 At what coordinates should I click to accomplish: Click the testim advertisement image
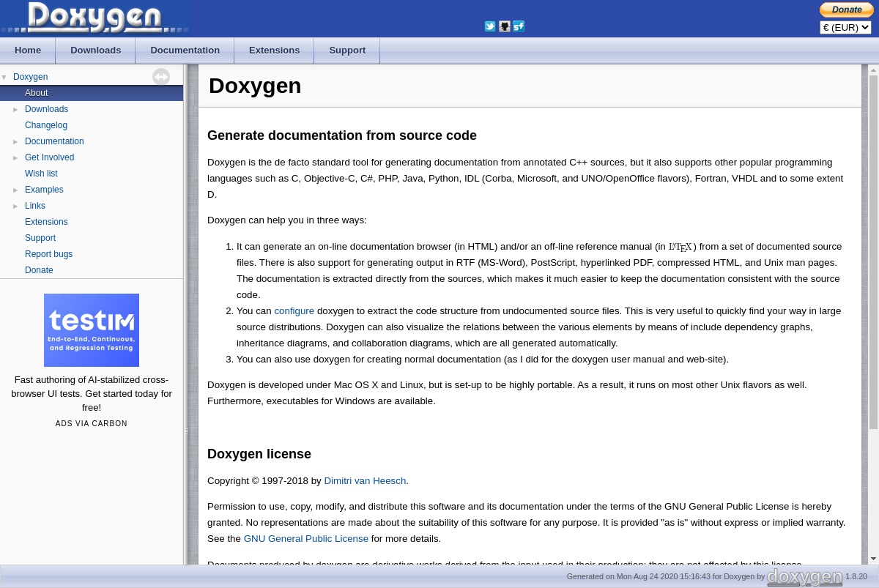(x=92, y=330)
